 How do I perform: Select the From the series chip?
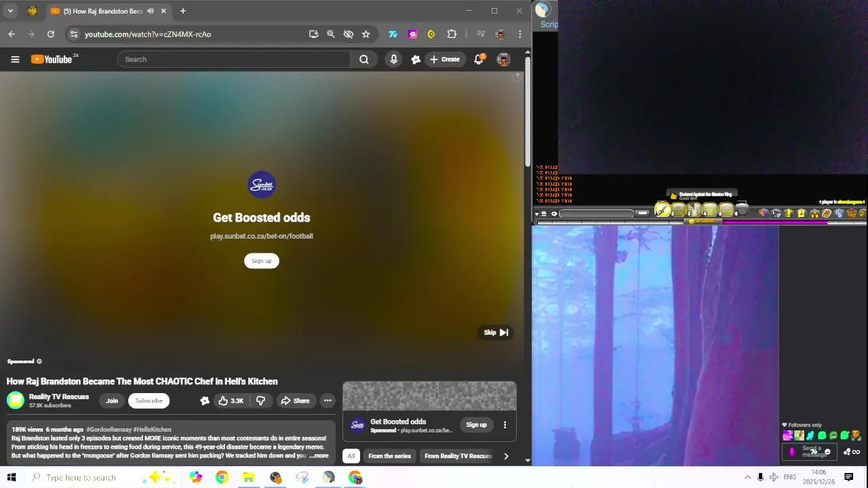[389, 456]
